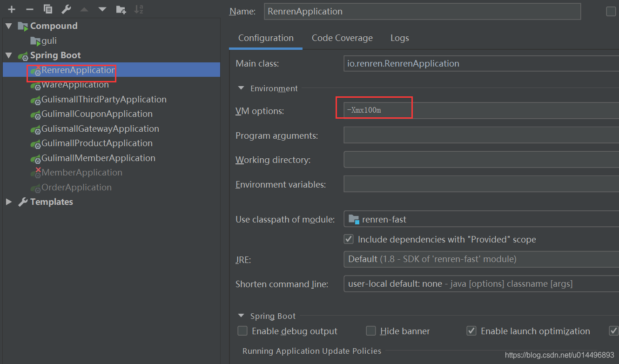Click the MemberApplication error icon
Screen dimensions: 619x364
pos(35,173)
